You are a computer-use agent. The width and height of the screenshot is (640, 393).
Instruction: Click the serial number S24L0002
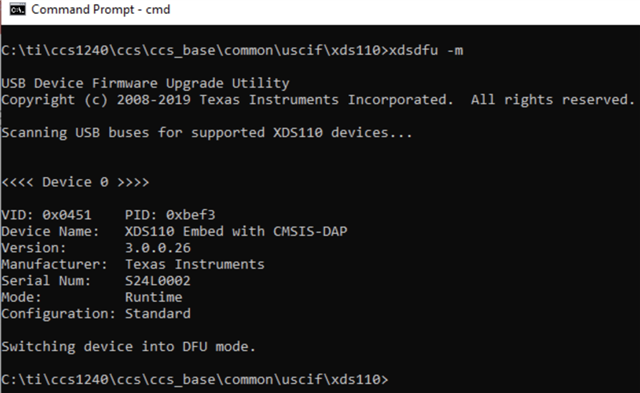click(x=158, y=281)
